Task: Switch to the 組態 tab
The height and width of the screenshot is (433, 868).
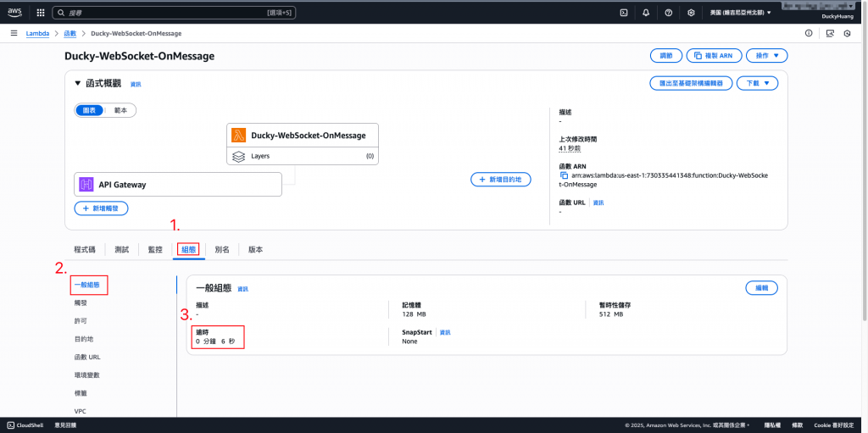Action: point(189,250)
